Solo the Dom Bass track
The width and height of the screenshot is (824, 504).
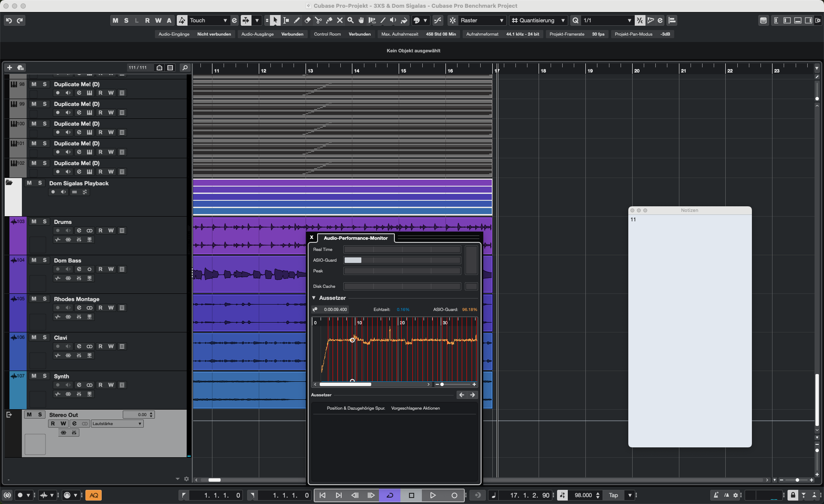tap(45, 260)
